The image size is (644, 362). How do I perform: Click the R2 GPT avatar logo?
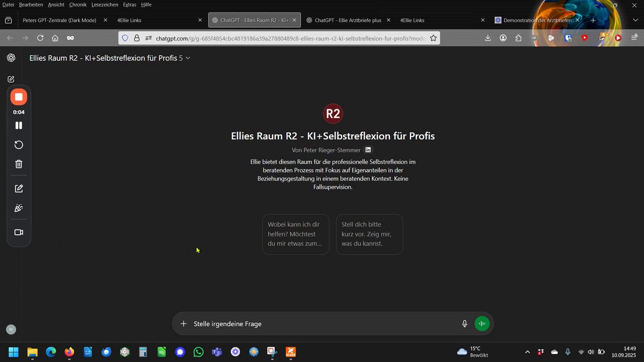click(333, 113)
